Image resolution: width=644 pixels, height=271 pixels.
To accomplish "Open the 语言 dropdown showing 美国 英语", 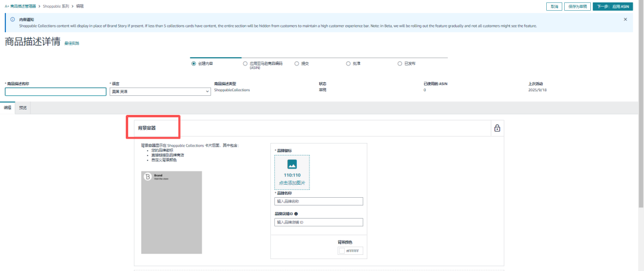I will (160, 92).
